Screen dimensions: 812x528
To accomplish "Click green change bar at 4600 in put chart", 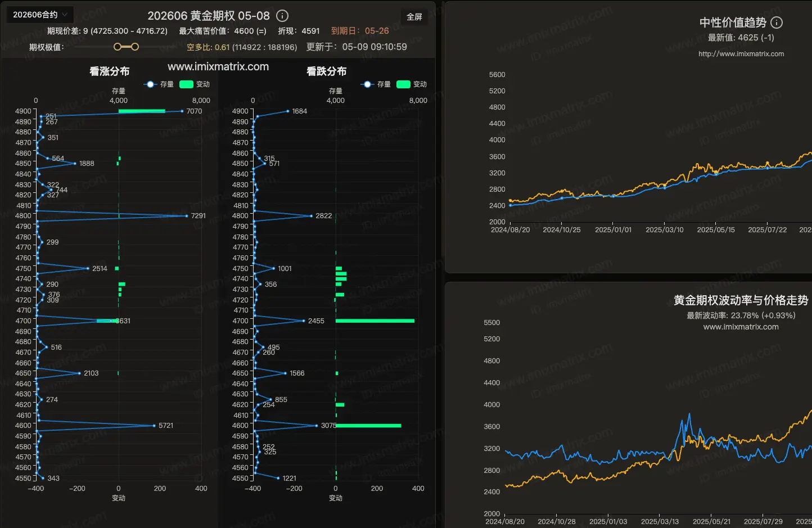I will 368,426.
